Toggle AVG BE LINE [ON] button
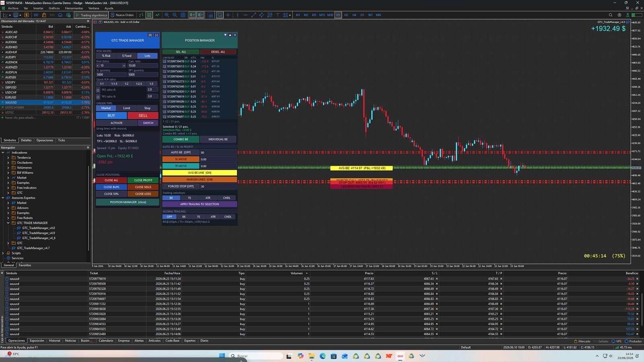 coord(199,173)
